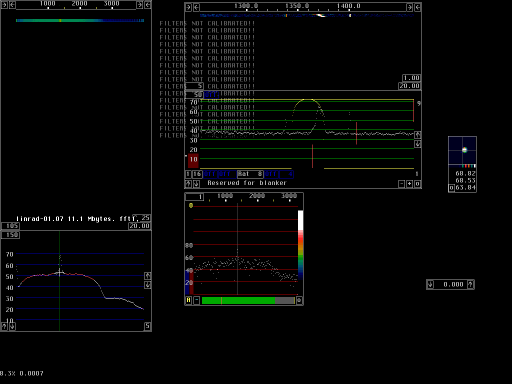Click the red vertical level bar in baseband graph
This screenshot has width=512, height=384.
pos(191,283)
